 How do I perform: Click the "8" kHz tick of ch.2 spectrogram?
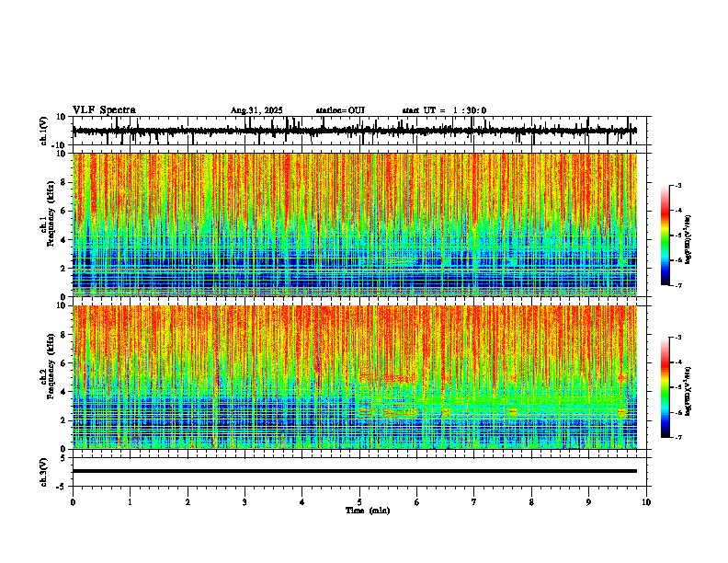pos(65,335)
